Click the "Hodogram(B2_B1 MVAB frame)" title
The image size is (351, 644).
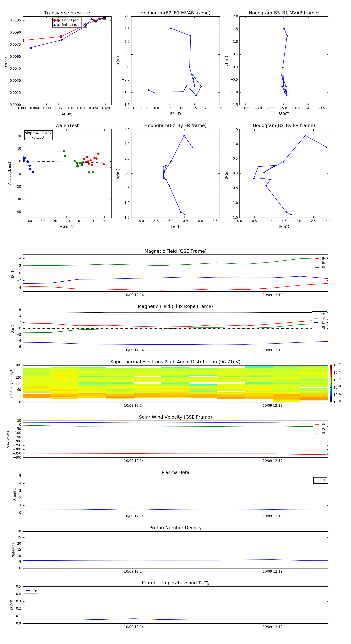coord(175,13)
